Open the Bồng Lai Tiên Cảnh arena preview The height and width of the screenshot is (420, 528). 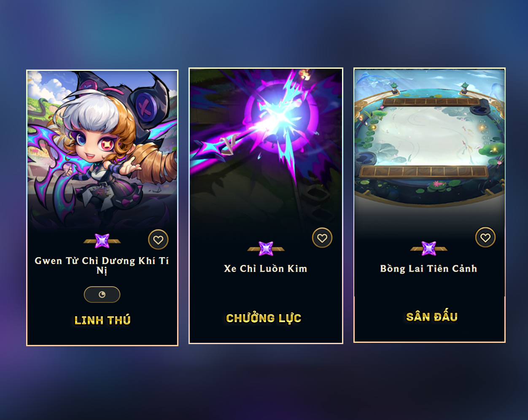[429, 139]
